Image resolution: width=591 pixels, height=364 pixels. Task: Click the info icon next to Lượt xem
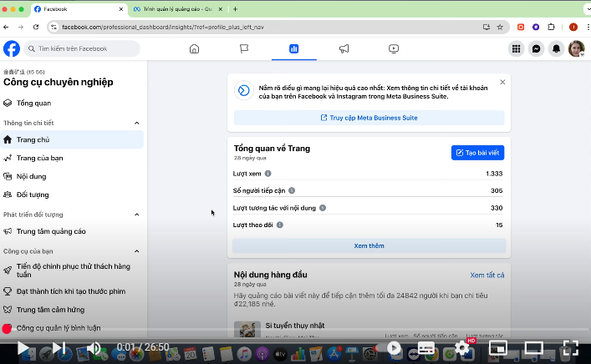[267, 174]
